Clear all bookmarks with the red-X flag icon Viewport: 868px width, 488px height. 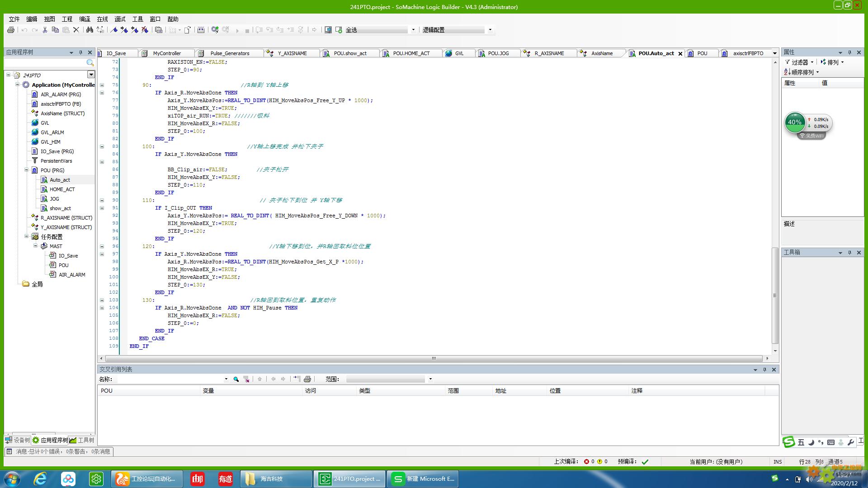pos(145,30)
